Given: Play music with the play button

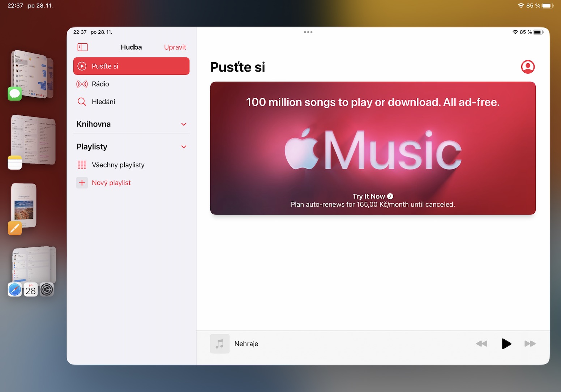Looking at the screenshot, I should pos(506,344).
